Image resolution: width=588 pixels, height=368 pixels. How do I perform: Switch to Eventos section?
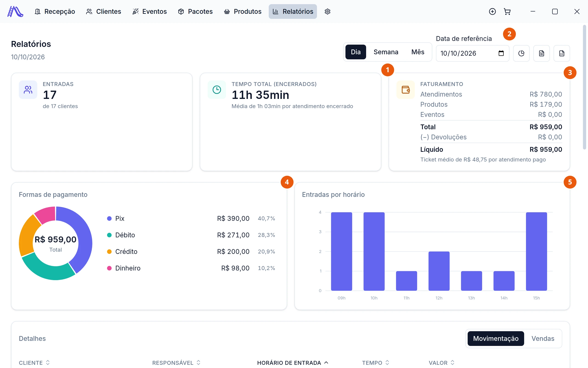(x=150, y=11)
